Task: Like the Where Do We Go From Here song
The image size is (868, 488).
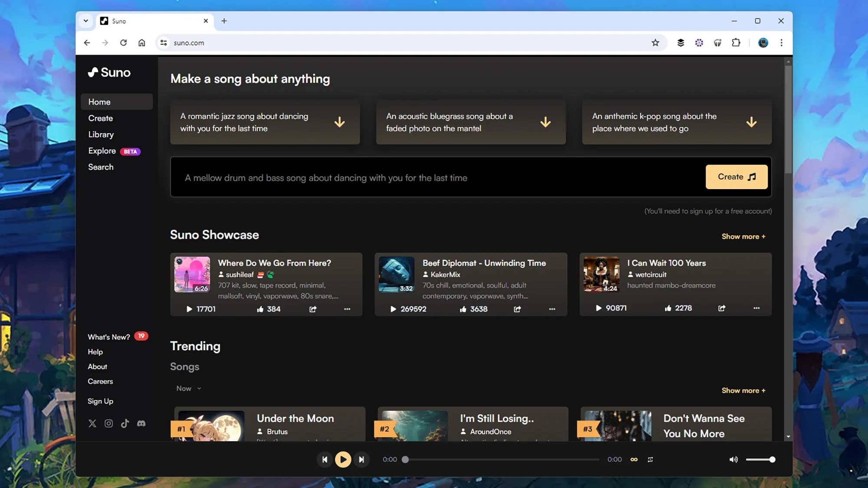Action: pos(260,309)
